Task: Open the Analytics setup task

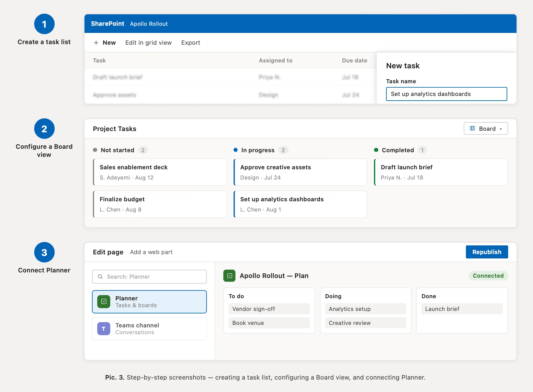Action: [x=366, y=309]
